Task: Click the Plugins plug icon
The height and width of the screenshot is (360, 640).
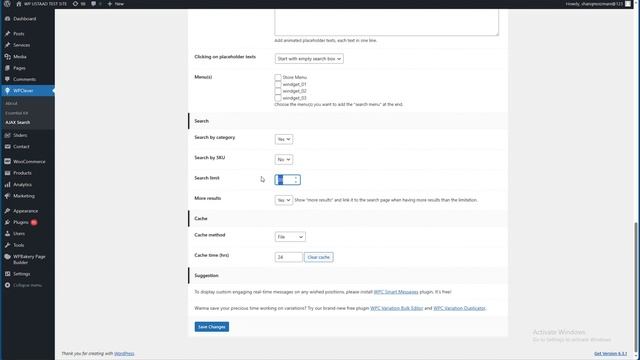Action: pos(7,222)
